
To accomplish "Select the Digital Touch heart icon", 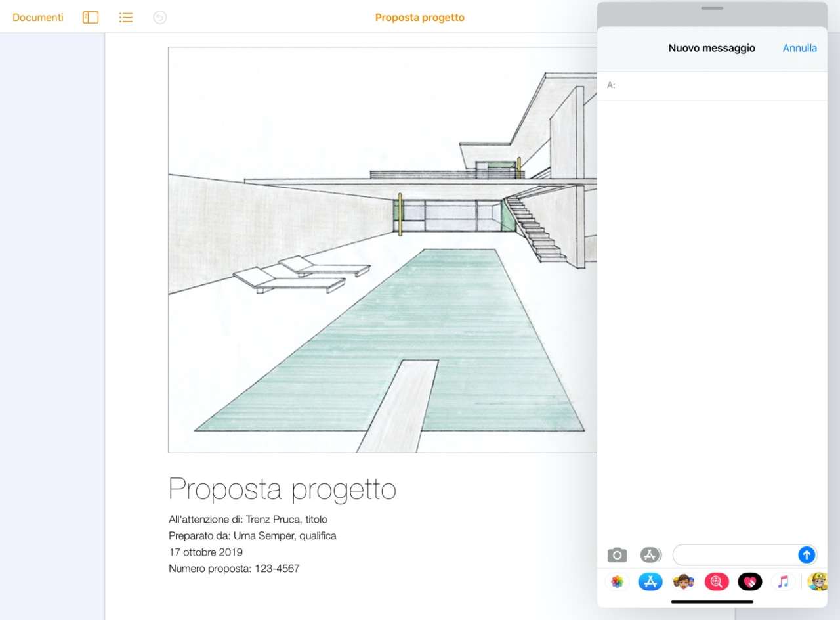I will coord(749,582).
